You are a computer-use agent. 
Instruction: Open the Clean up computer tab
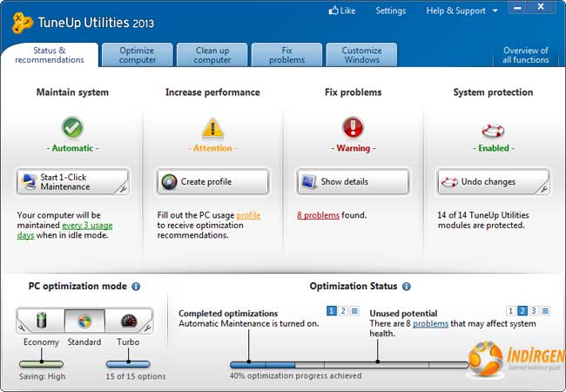tap(212, 55)
